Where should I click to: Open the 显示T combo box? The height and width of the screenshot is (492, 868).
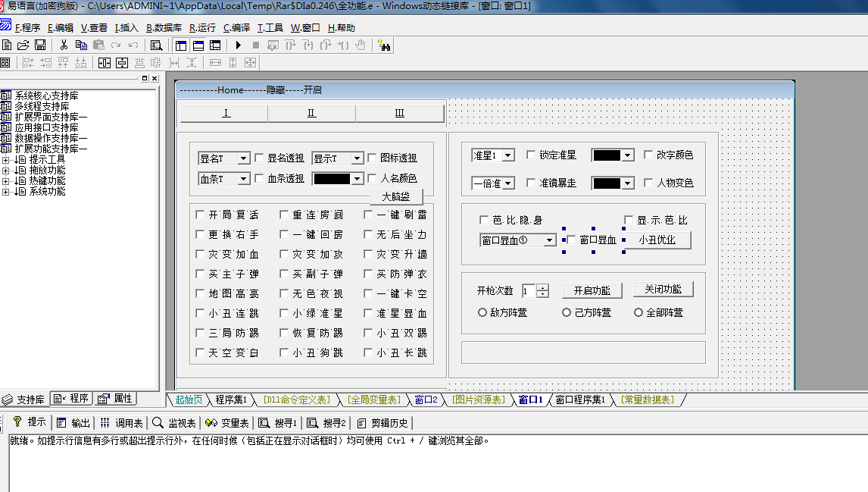338,158
